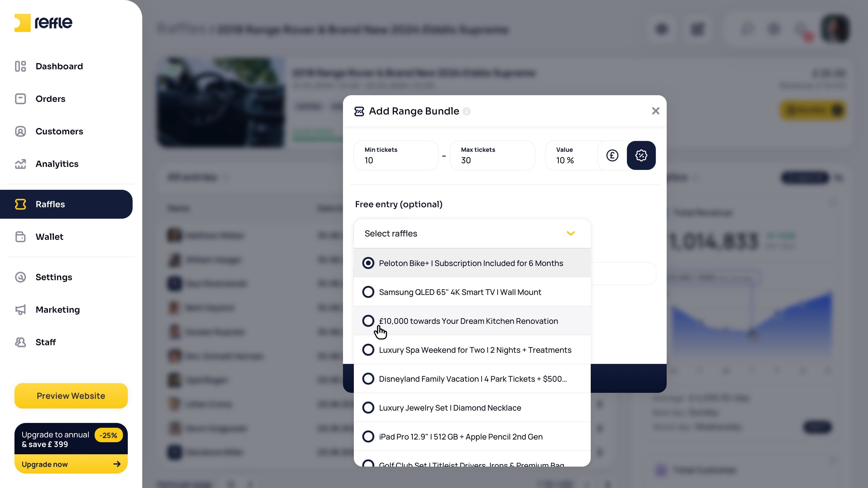Click the Marketing megaphone icon
868x488 pixels.
coord(20,309)
